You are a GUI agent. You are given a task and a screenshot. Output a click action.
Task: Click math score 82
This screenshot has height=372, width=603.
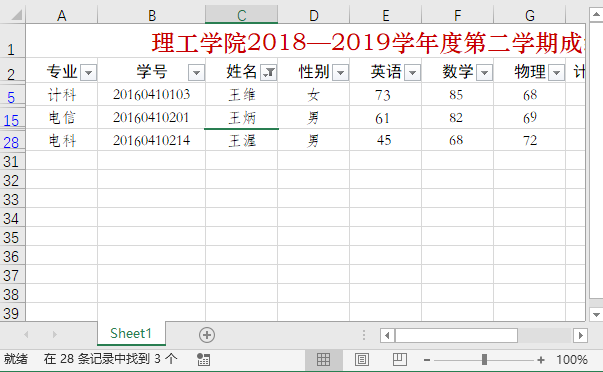458,118
